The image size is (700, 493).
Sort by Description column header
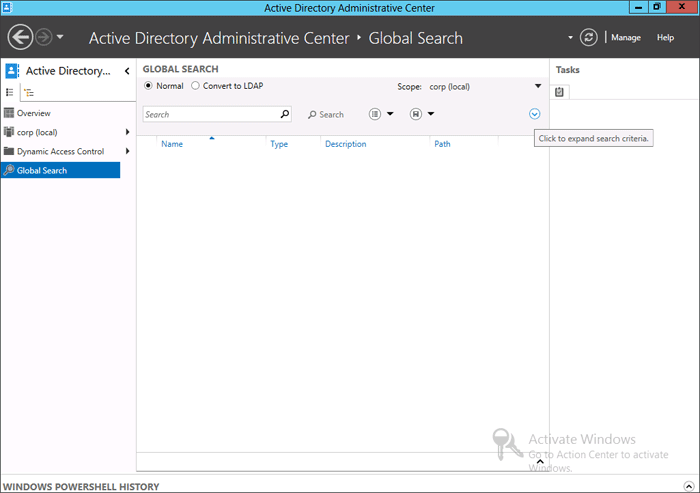click(x=346, y=144)
